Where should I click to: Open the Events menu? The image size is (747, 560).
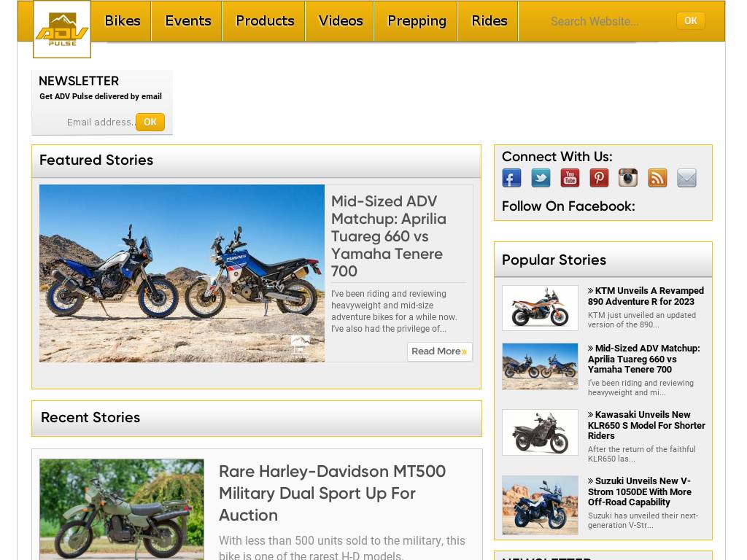tap(187, 21)
